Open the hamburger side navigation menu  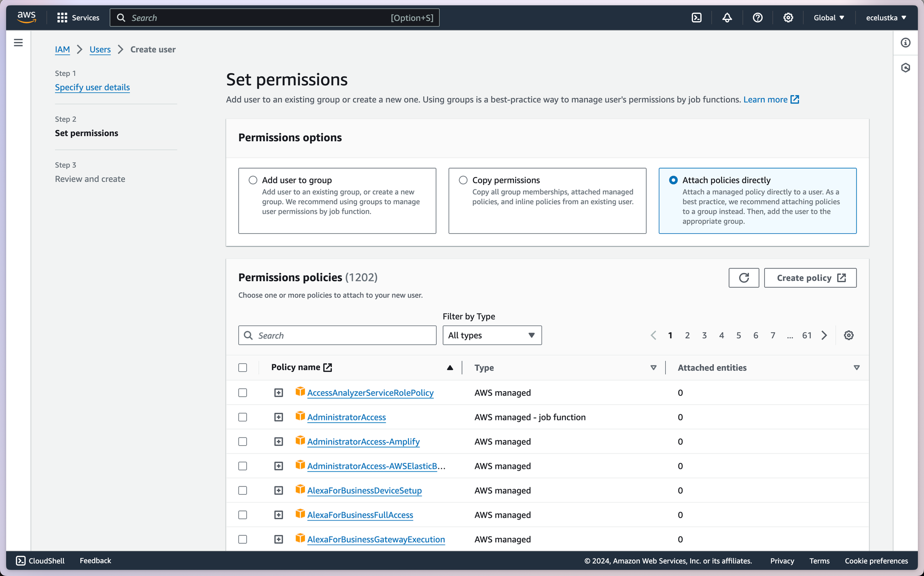click(18, 42)
